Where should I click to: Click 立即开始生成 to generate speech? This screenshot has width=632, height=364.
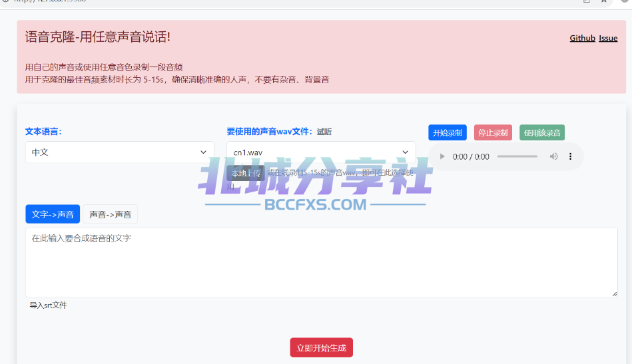pos(321,347)
